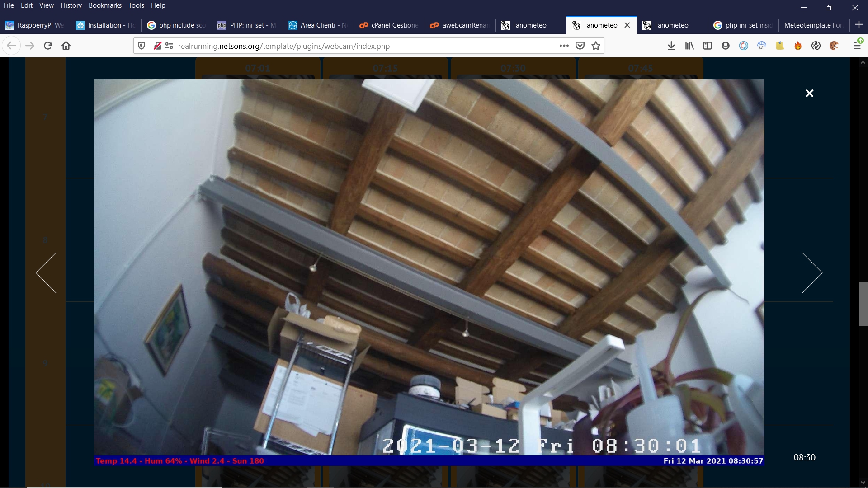Save page to Pocket
The height and width of the screenshot is (488, 868).
click(580, 46)
